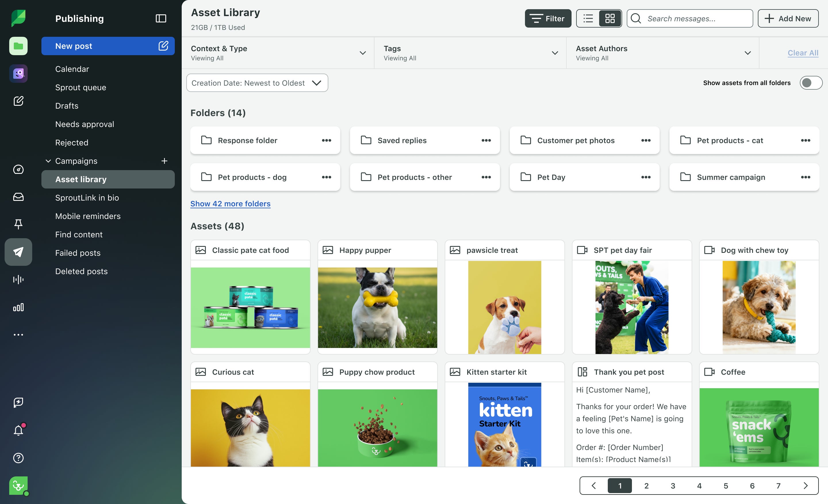Open the lightning chat bubble icon
The image size is (828, 504).
point(18,402)
